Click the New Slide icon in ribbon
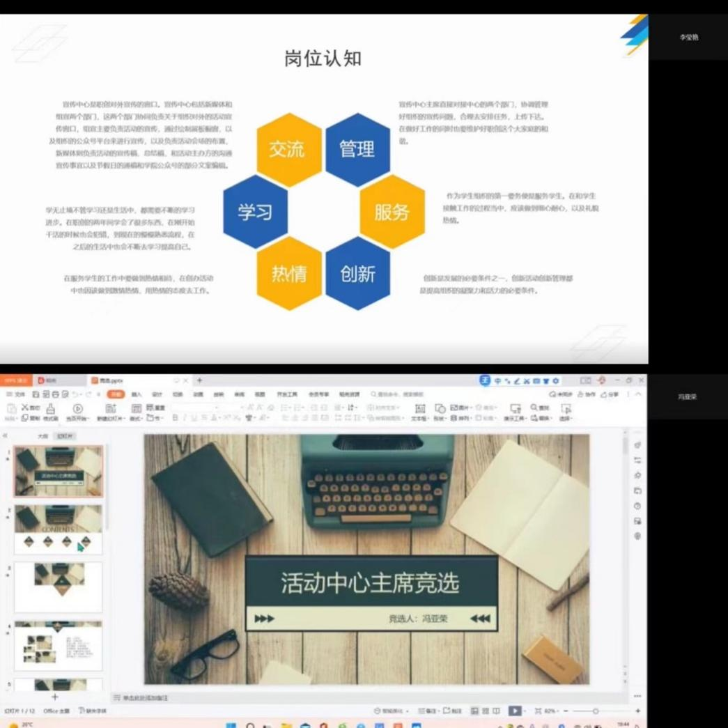Screen dimensions: 728x728 point(110,410)
